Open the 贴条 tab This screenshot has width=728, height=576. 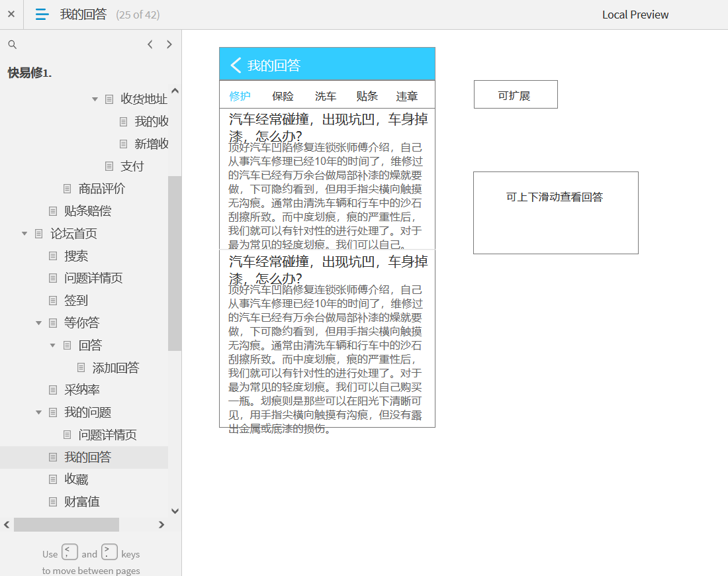[x=367, y=96]
